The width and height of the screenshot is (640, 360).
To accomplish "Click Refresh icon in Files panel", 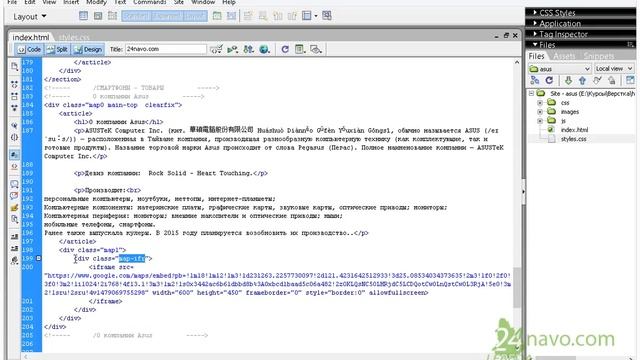I will 549,80.
